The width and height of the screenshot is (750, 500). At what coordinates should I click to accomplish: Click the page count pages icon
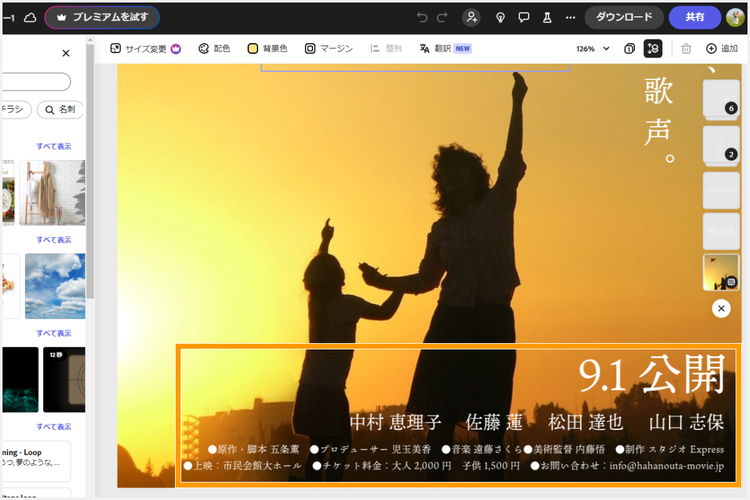(629, 49)
